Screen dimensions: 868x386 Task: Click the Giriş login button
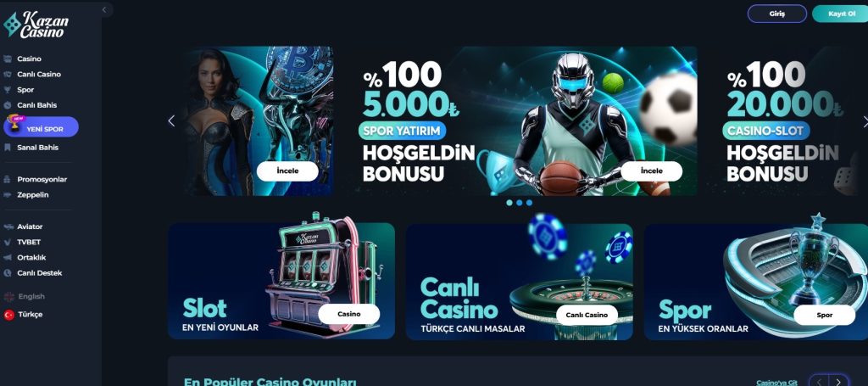[x=776, y=14]
